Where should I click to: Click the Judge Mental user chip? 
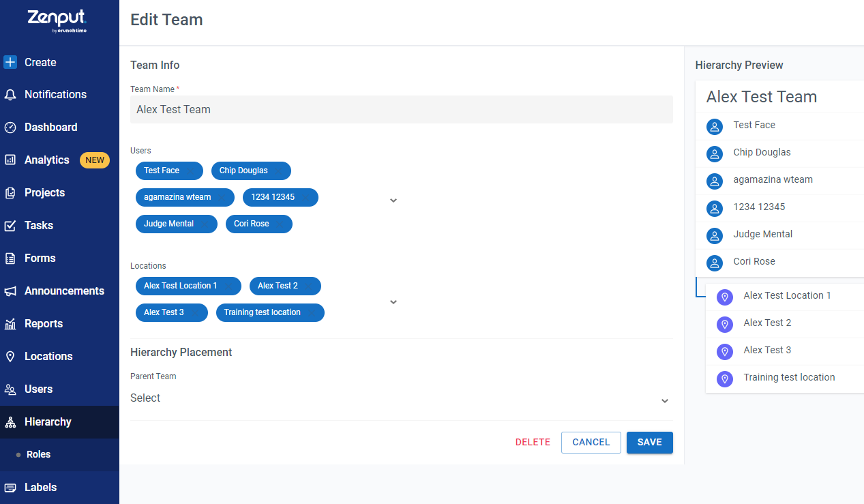[x=177, y=224]
